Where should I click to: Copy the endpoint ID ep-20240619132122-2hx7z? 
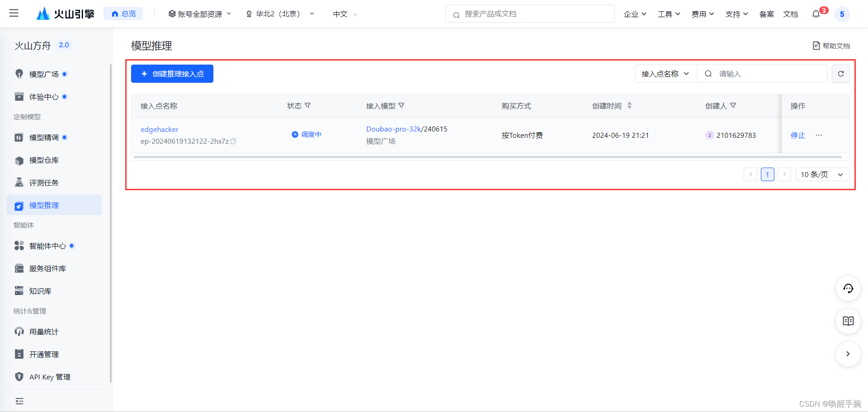[x=234, y=141]
